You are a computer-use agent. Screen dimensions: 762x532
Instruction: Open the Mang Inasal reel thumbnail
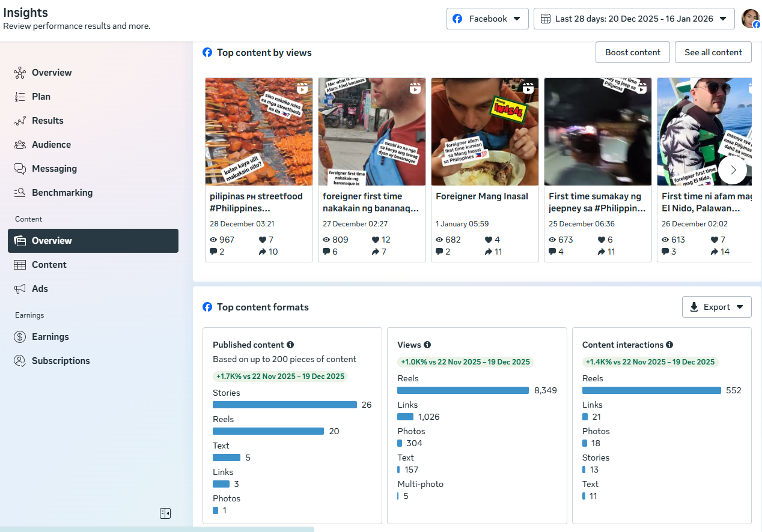point(485,131)
